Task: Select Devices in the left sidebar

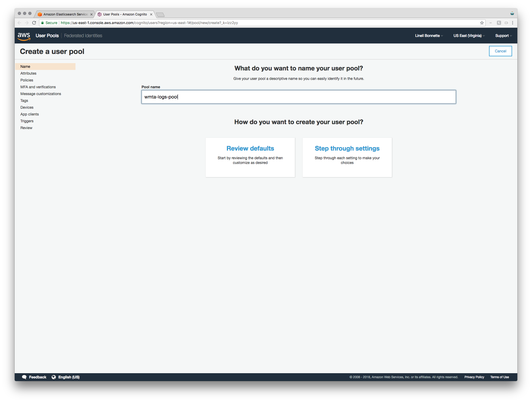Action: [27, 107]
